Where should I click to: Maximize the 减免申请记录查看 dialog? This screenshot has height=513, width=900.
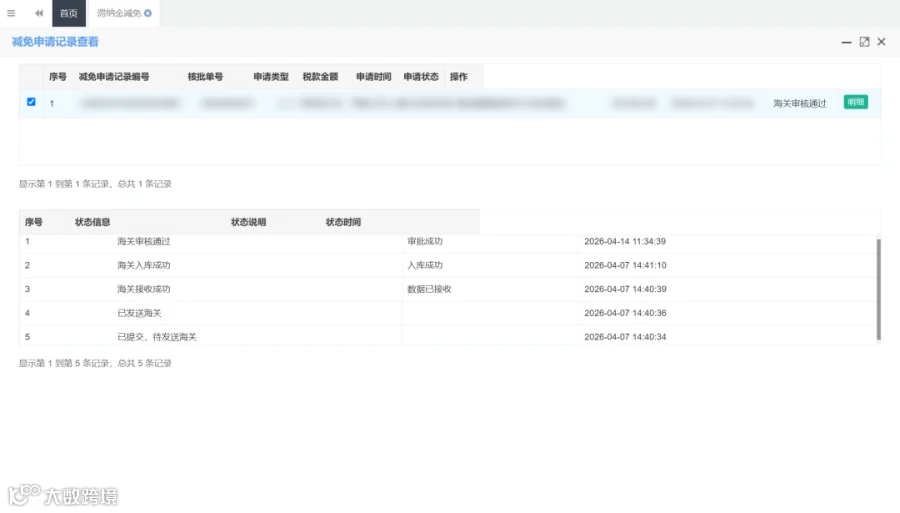(864, 42)
